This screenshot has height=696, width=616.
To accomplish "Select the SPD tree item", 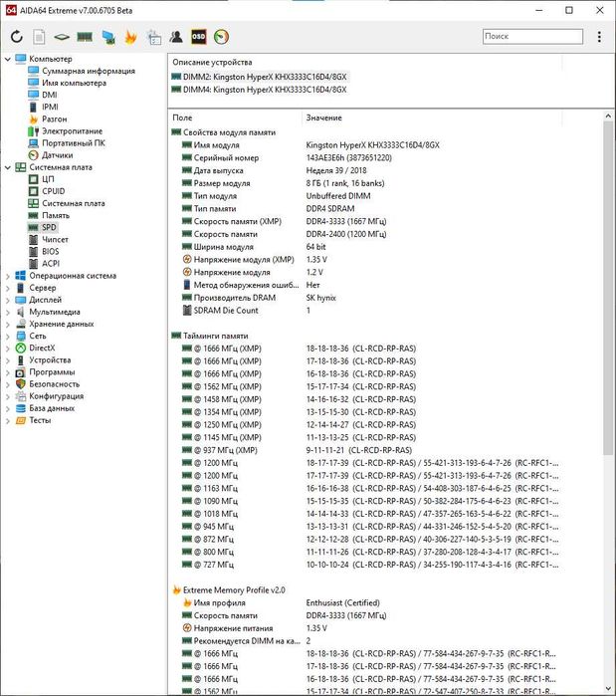I will pos(49,227).
